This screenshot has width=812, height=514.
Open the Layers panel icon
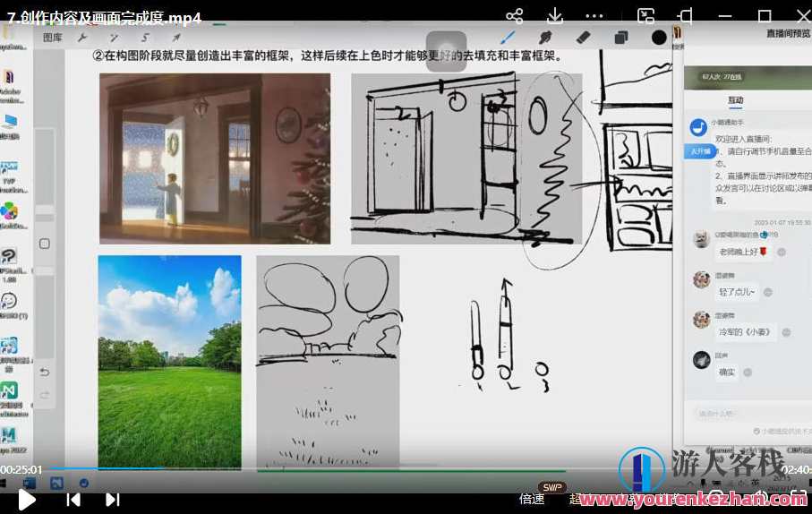tap(621, 38)
